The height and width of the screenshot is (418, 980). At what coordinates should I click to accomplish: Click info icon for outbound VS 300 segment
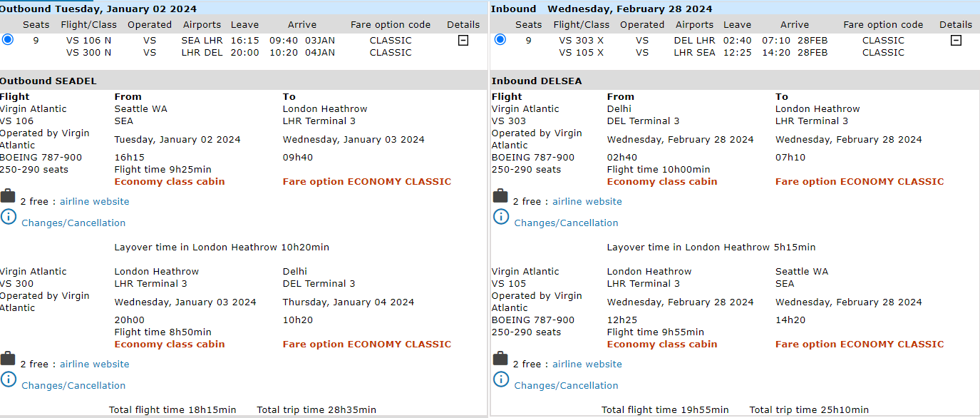(8, 379)
